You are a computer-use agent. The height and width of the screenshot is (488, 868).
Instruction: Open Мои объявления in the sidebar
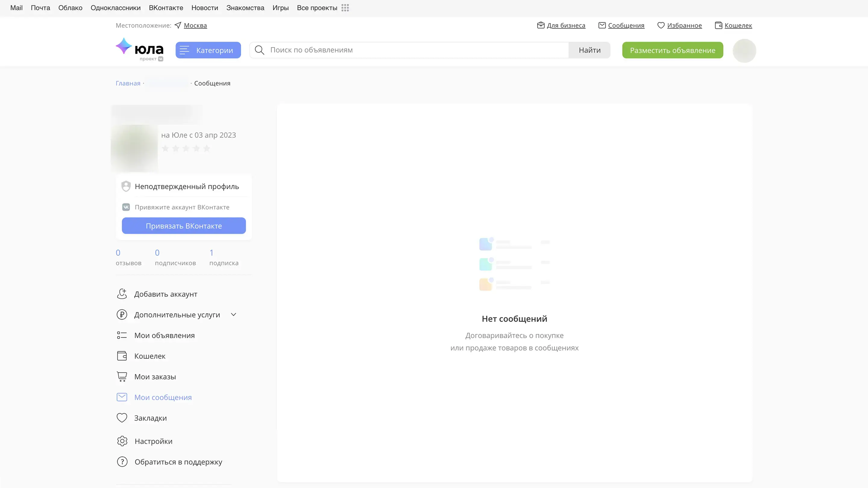164,336
